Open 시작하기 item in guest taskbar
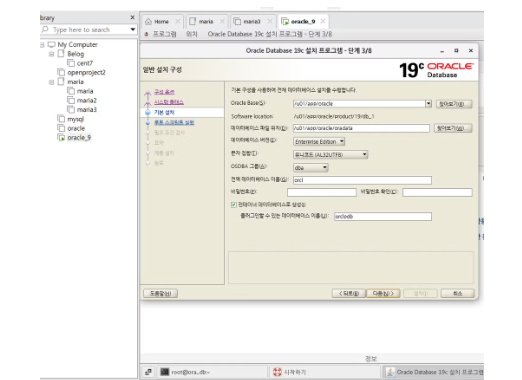 click(x=325, y=372)
